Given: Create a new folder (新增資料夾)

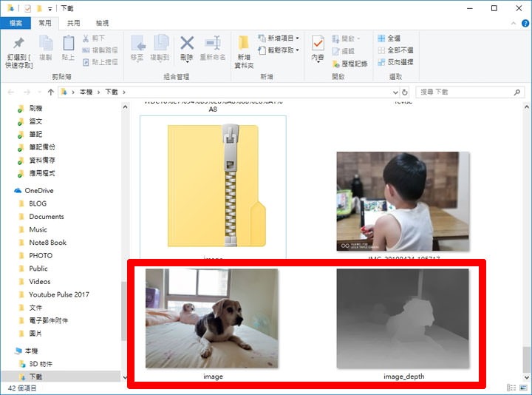Looking at the screenshot, I should [244, 52].
